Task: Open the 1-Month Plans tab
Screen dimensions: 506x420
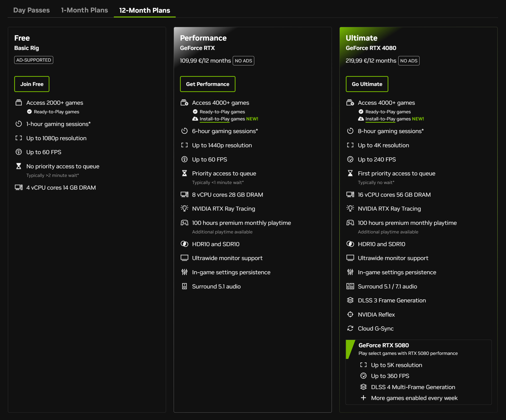Action: tap(84, 10)
